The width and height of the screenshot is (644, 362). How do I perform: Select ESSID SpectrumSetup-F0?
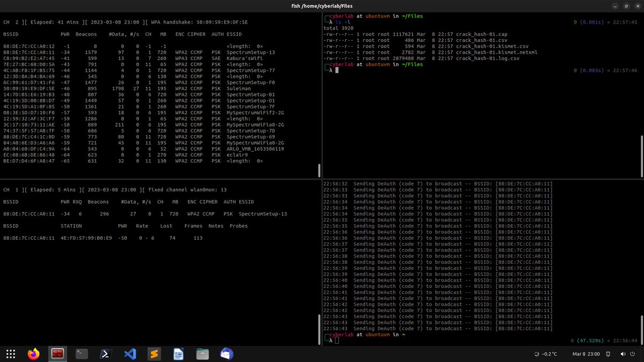pos(251,83)
